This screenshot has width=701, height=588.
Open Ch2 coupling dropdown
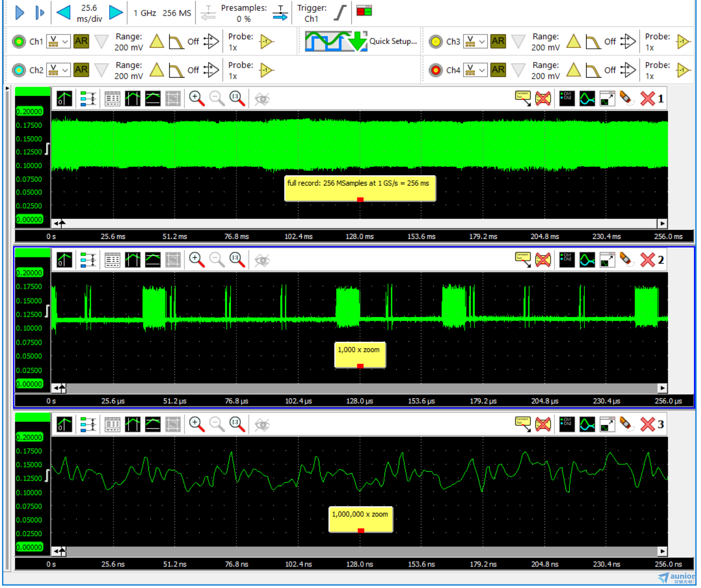pos(58,70)
